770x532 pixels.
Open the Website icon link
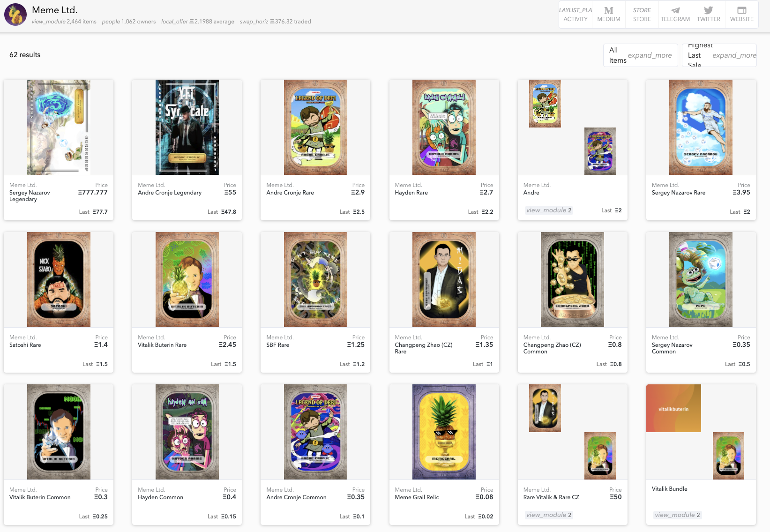coord(741,15)
